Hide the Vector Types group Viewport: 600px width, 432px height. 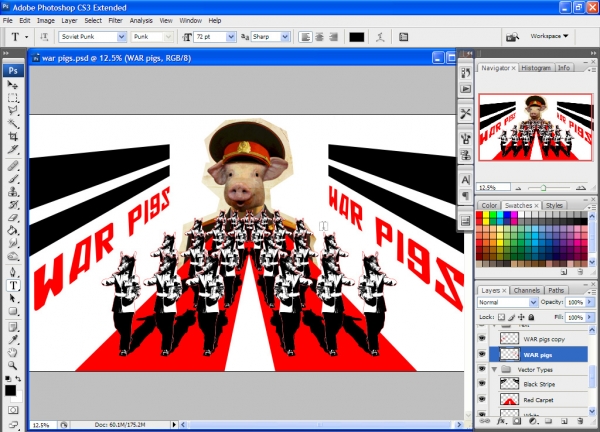(x=482, y=369)
